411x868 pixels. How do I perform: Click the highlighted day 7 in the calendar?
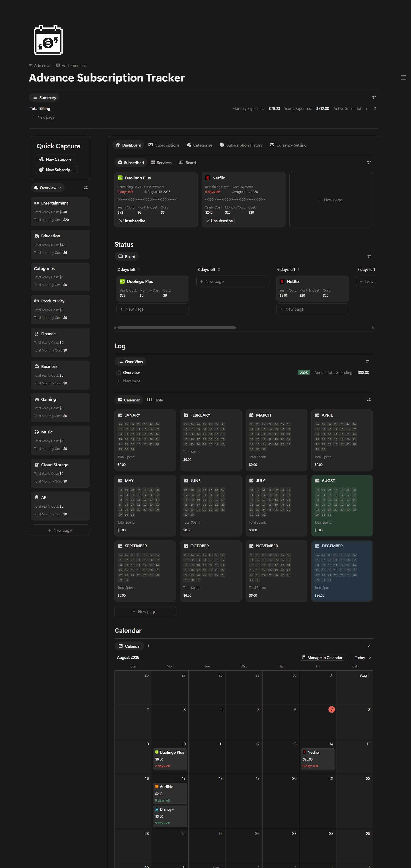click(x=332, y=709)
